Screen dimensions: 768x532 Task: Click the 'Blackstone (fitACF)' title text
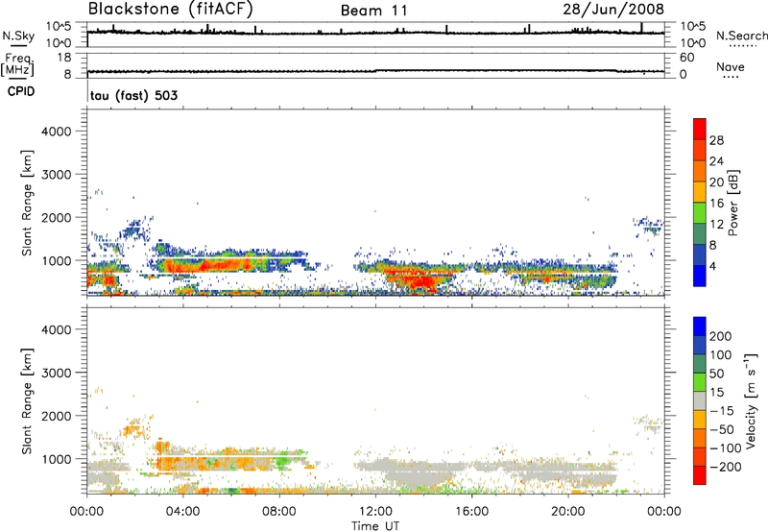coord(171,9)
